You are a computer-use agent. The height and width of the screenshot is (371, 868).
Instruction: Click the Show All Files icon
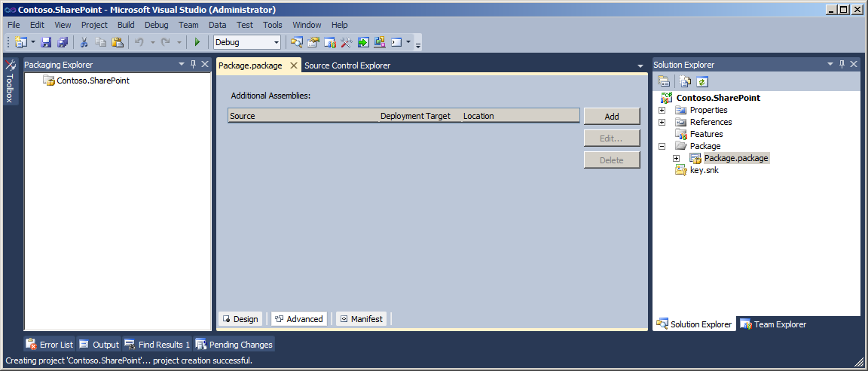[x=686, y=82]
